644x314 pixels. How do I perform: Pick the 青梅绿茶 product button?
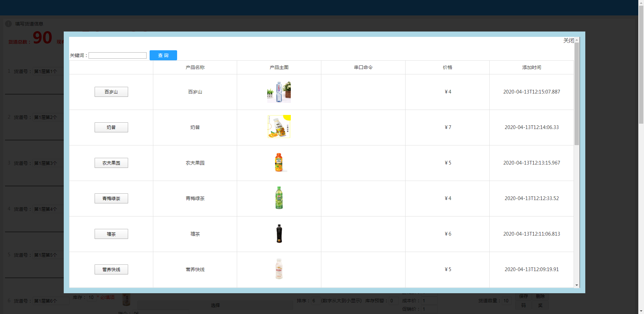pyautogui.click(x=111, y=198)
